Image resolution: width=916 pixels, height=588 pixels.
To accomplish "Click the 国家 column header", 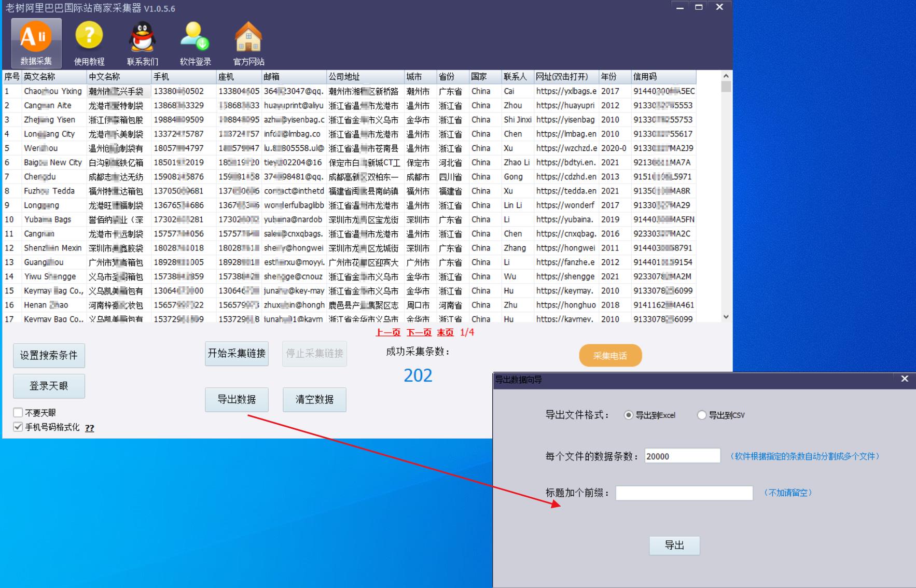I will [485, 77].
